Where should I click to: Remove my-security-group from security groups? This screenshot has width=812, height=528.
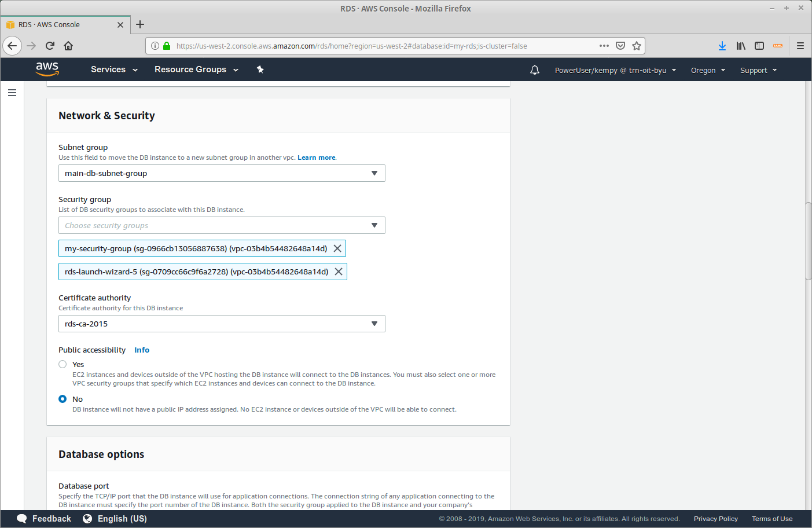coord(337,248)
